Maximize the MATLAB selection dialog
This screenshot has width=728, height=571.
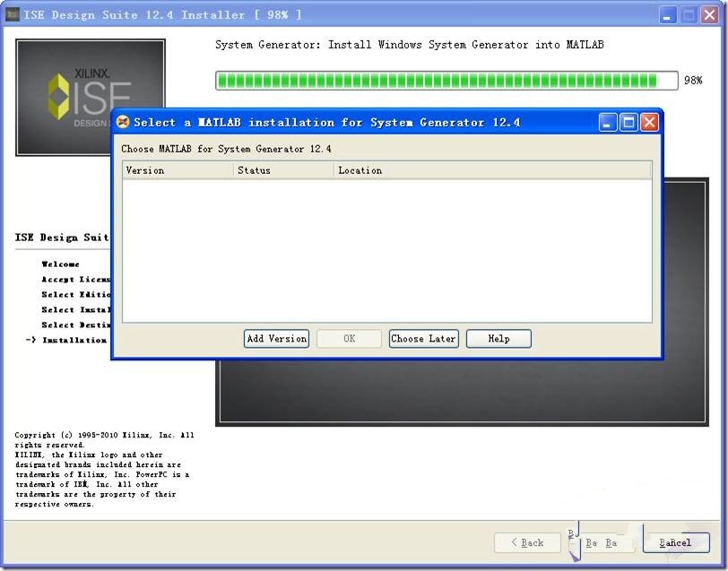[x=628, y=123]
